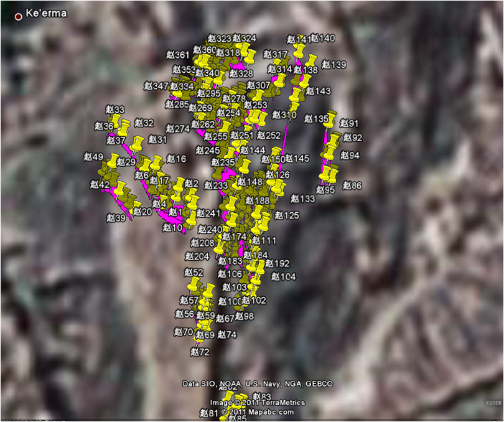Click the Ke'erma red place marker dot

[x=18, y=17]
